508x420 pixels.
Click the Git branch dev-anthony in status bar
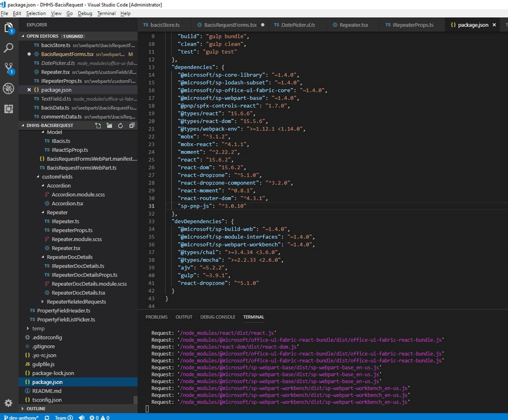click(21, 418)
